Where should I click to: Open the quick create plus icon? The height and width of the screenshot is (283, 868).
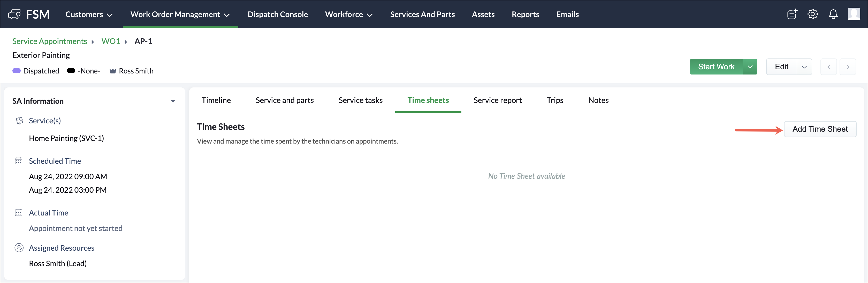792,14
